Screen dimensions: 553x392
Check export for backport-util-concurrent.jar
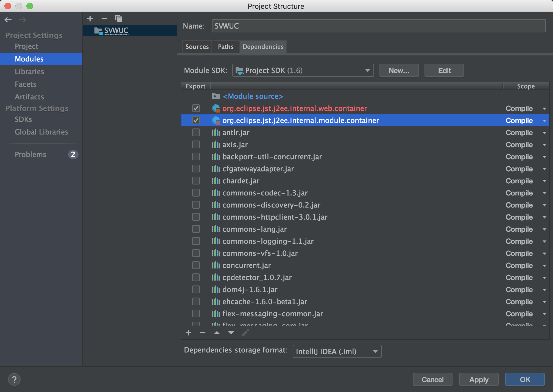[196, 157]
